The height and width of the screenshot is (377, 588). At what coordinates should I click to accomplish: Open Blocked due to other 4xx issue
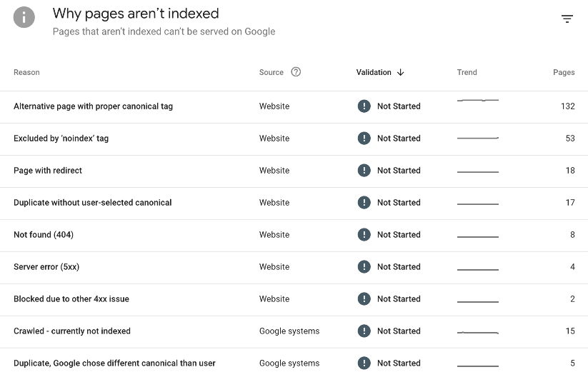pos(71,299)
